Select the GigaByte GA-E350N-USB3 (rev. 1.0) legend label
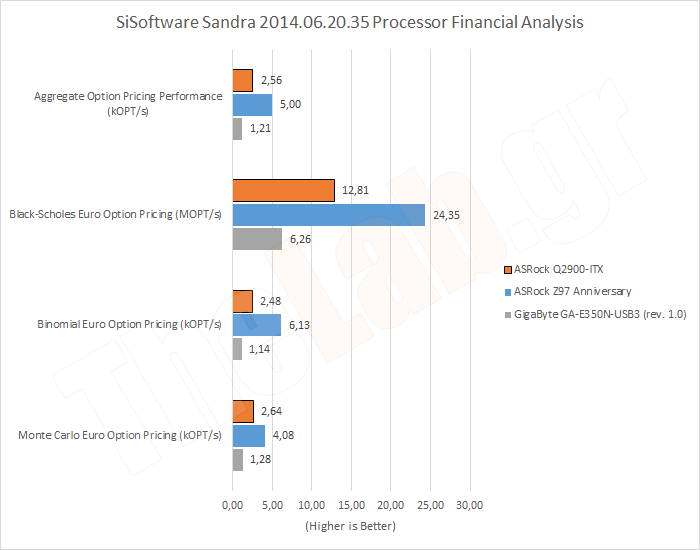700x550 pixels. (600, 314)
